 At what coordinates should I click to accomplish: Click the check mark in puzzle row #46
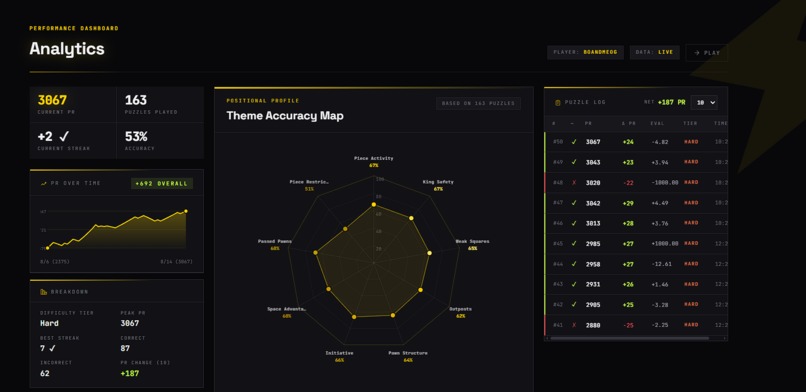tap(574, 223)
